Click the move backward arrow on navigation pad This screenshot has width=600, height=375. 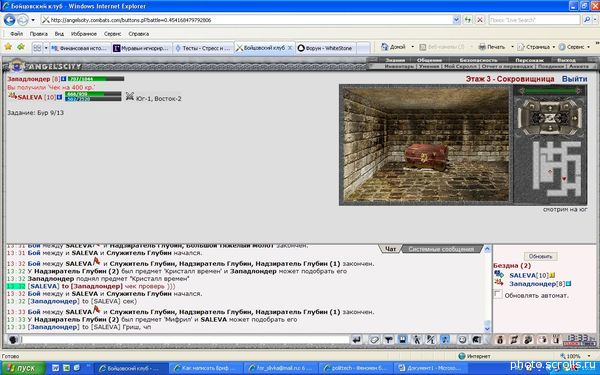click(550, 129)
